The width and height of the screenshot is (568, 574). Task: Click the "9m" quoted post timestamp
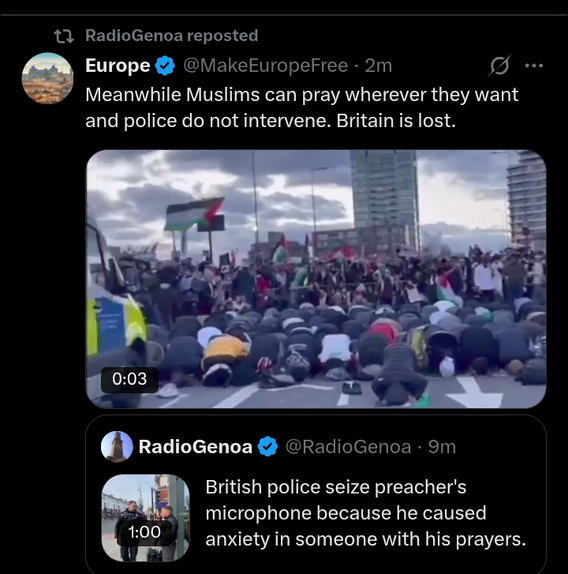442,447
